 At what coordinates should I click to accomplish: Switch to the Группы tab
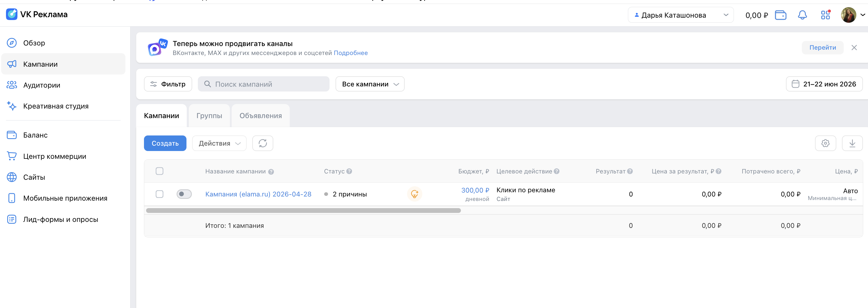point(209,116)
